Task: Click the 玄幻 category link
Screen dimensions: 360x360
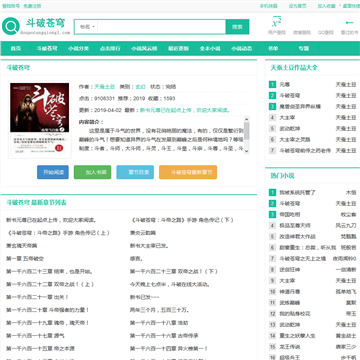Action: [x=140, y=87]
